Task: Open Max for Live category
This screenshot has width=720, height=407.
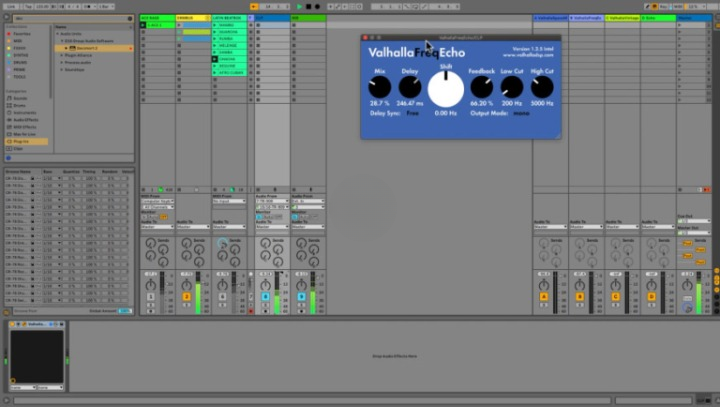Action: click(x=24, y=134)
